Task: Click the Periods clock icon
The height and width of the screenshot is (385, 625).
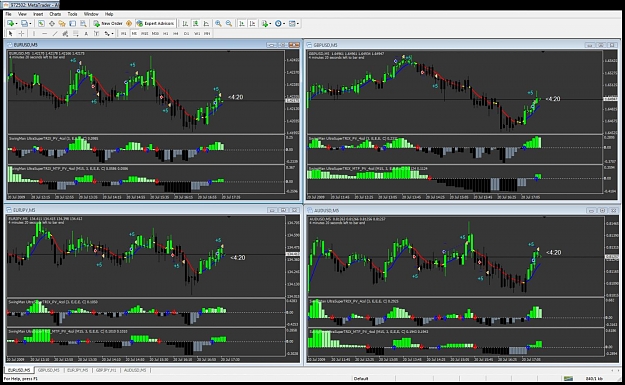Action: pos(278,24)
